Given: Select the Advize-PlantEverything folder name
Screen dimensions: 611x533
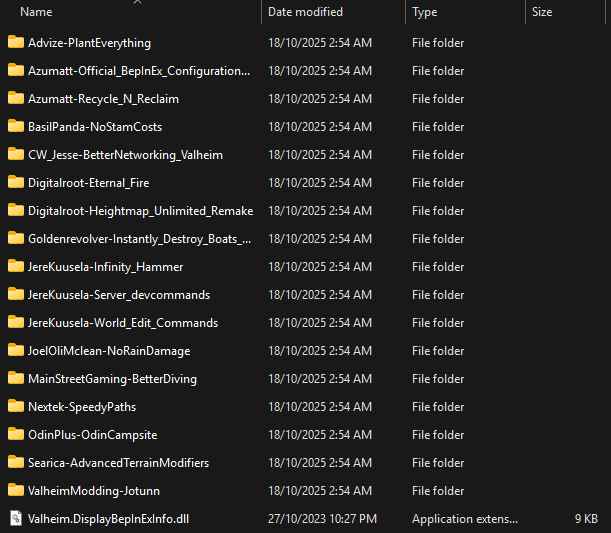Looking at the screenshot, I should [x=89, y=43].
